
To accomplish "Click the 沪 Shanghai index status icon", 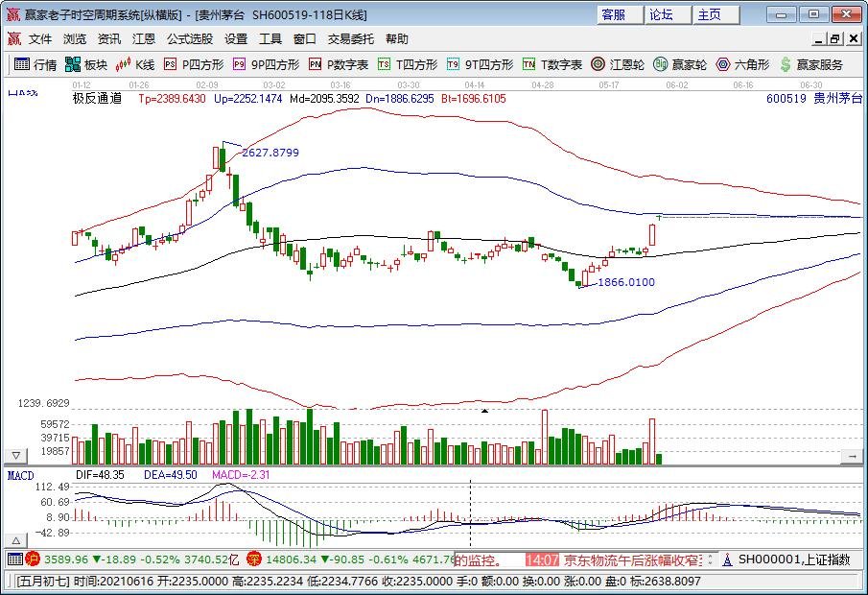I will (x=34, y=559).
